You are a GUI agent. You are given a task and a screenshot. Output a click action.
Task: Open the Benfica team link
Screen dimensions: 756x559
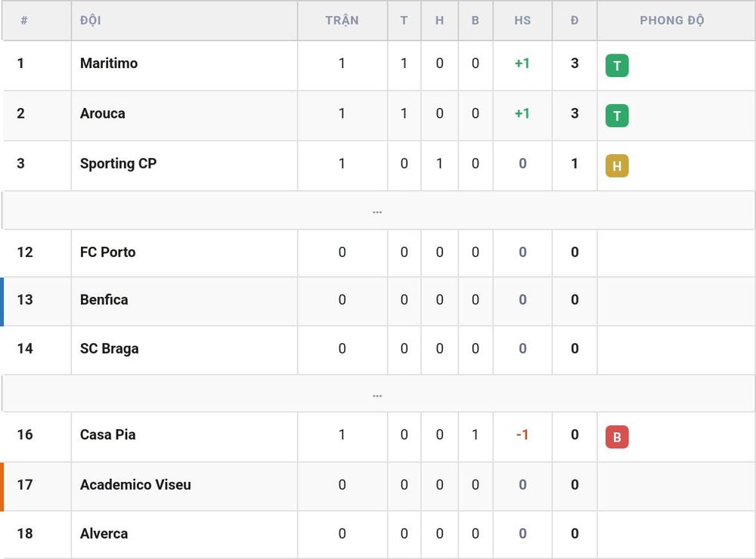104,300
